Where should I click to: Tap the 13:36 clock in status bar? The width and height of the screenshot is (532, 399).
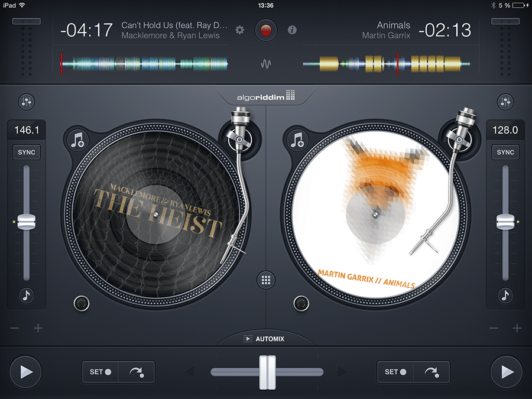pyautogui.click(x=265, y=5)
